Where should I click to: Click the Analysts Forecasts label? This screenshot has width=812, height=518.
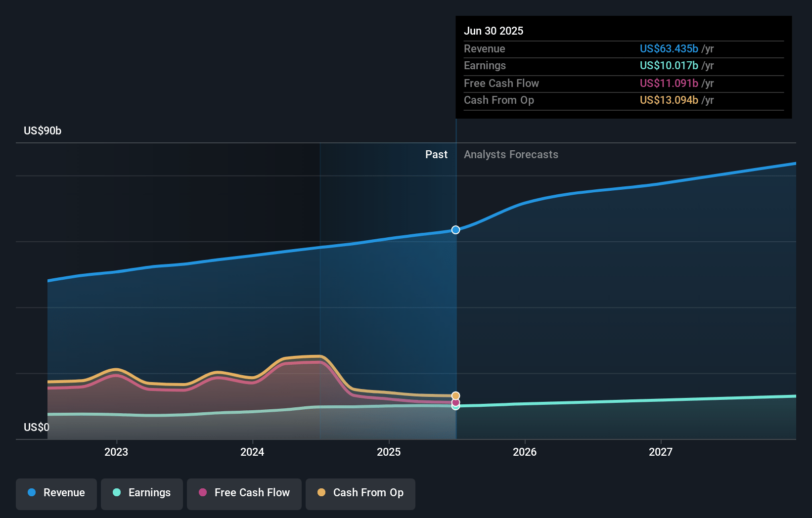coord(511,154)
